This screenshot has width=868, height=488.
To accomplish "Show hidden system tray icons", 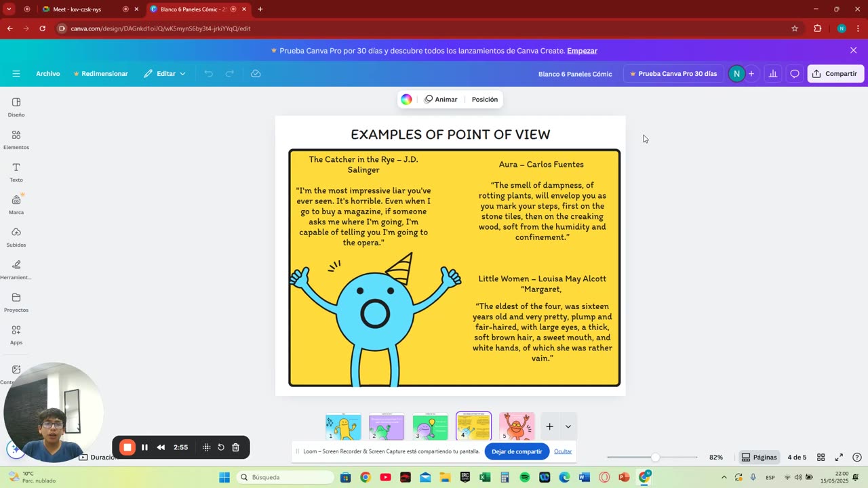I will pos(724,477).
